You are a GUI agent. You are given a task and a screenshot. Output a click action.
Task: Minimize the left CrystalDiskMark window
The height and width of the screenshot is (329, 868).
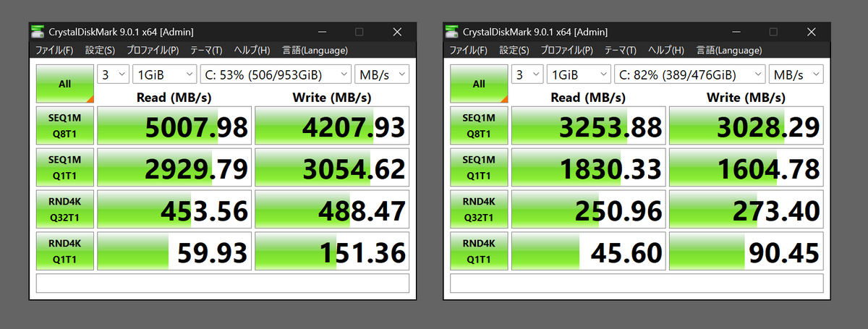(321, 32)
